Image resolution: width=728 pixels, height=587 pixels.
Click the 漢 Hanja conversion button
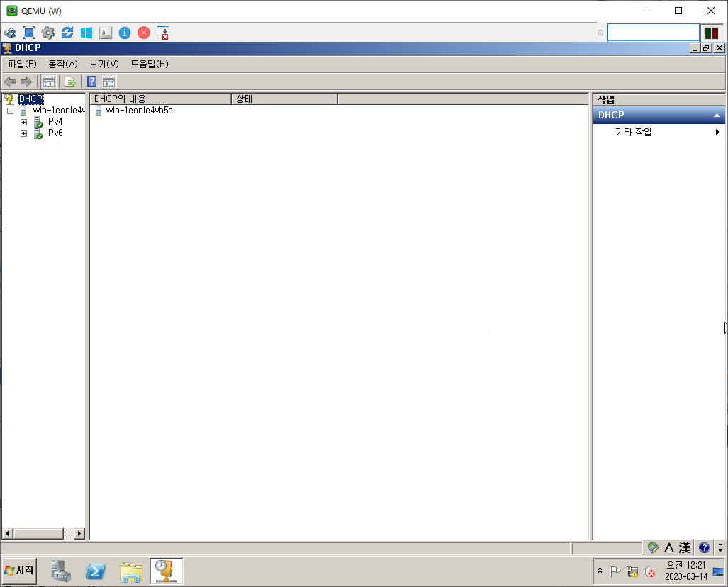(x=684, y=548)
